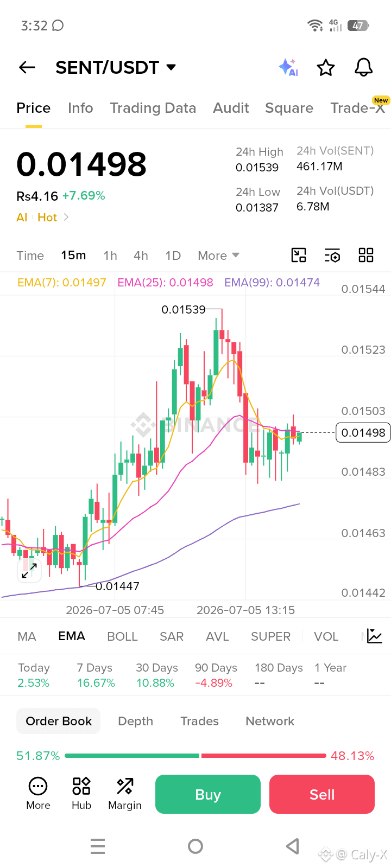This screenshot has height=868, width=391.
Task: Open the Trade-X tab
Action: coord(358,108)
